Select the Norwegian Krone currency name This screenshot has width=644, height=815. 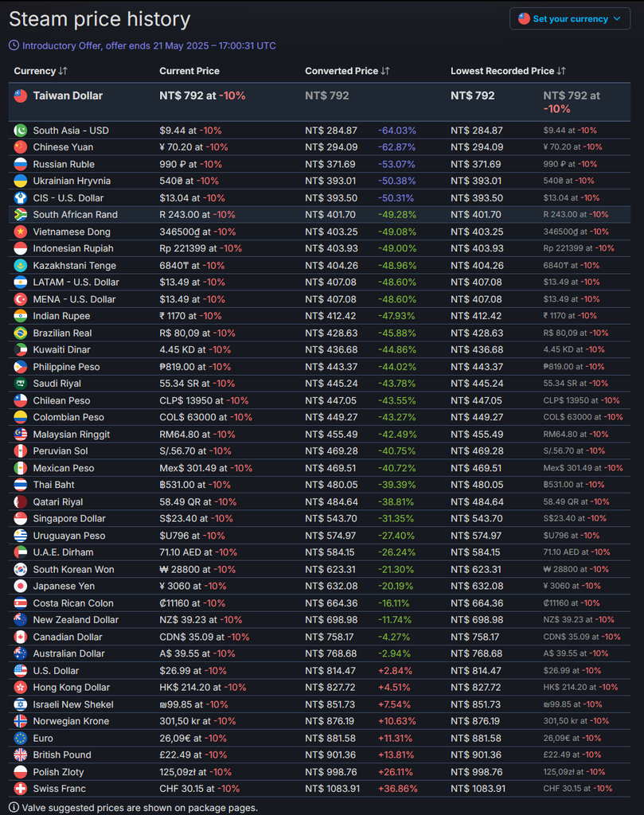point(71,721)
